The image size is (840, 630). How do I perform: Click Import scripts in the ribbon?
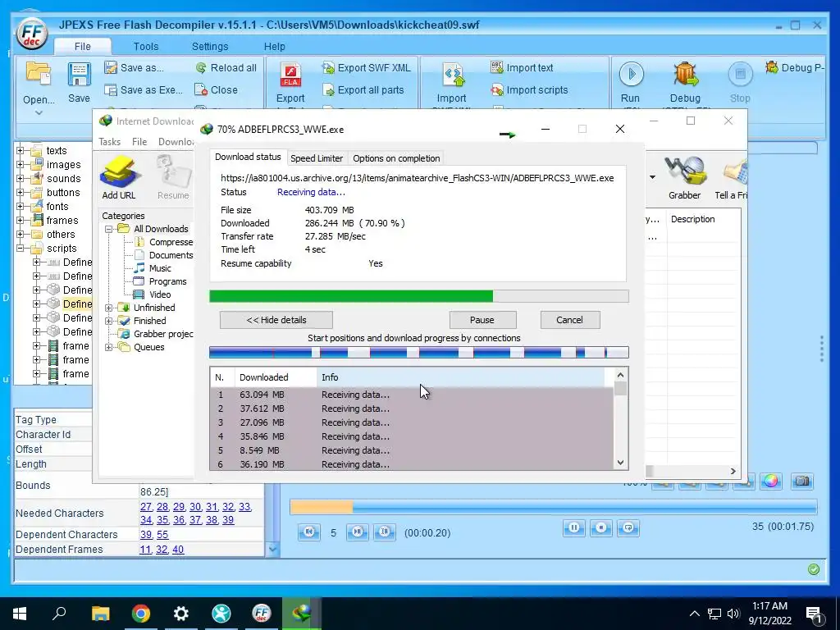click(x=529, y=90)
